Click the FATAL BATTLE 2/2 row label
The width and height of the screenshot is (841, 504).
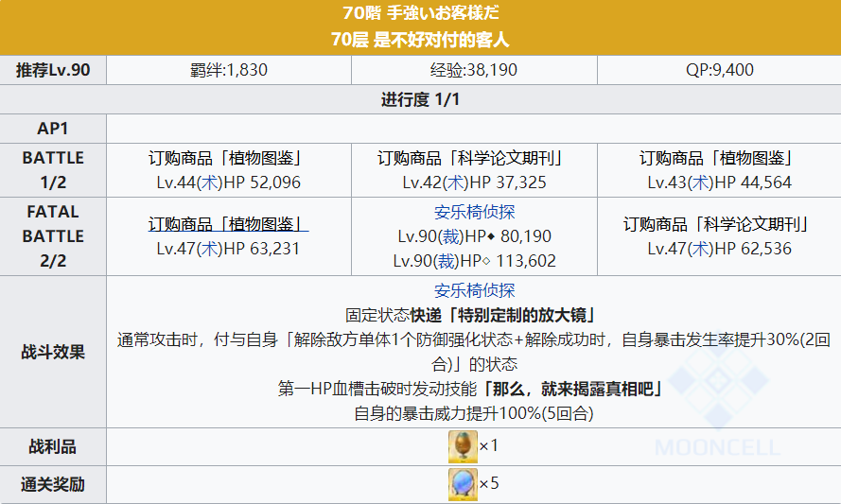click(x=53, y=235)
